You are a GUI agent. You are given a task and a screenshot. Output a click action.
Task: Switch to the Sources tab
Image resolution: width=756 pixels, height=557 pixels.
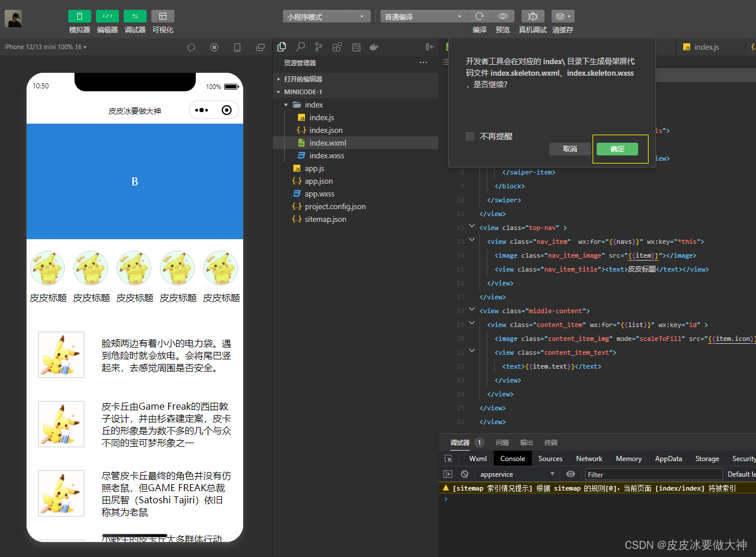(x=550, y=458)
